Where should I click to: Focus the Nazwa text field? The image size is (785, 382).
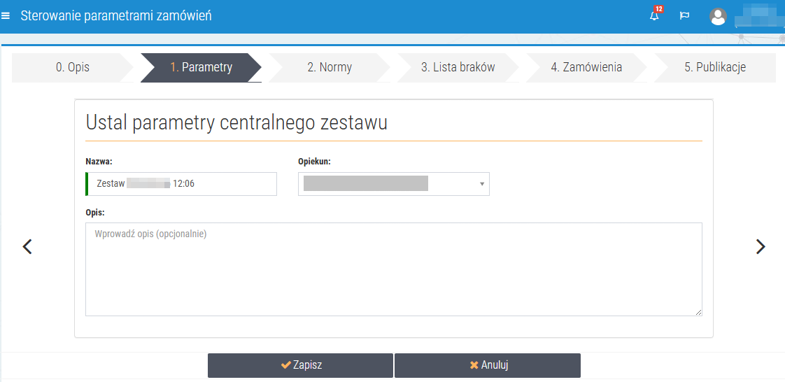pos(181,184)
